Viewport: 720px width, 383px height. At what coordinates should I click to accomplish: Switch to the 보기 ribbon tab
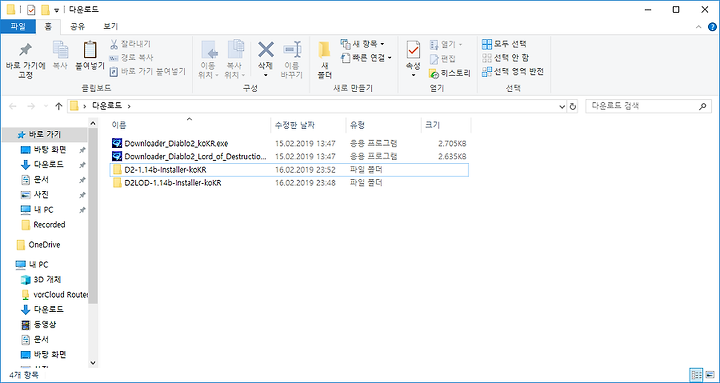[x=110, y=26]
